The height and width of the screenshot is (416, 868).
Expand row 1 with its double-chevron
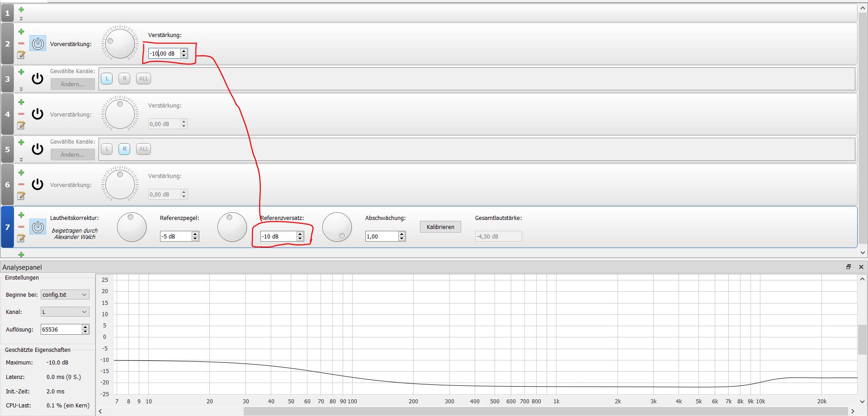click(21, 19)
